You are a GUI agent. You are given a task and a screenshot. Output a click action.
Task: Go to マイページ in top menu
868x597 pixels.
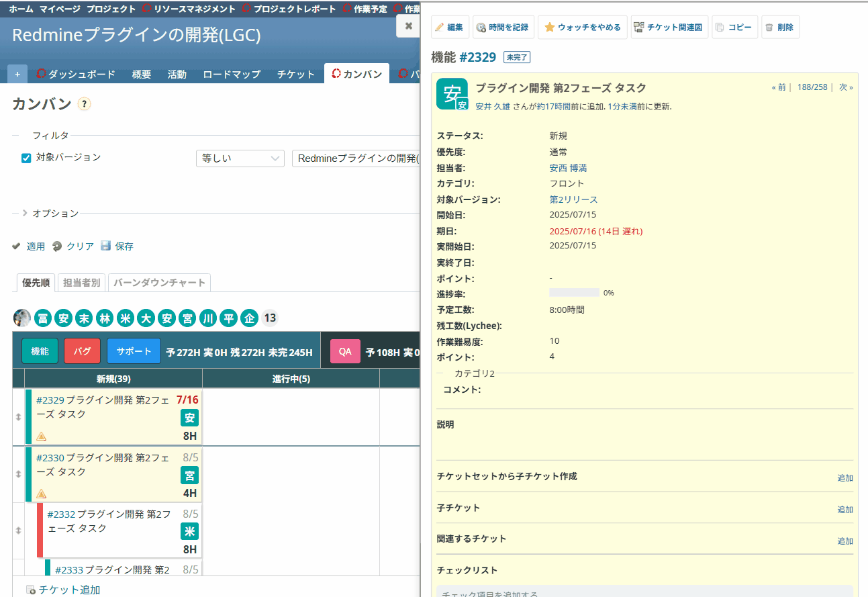point(60,9)
